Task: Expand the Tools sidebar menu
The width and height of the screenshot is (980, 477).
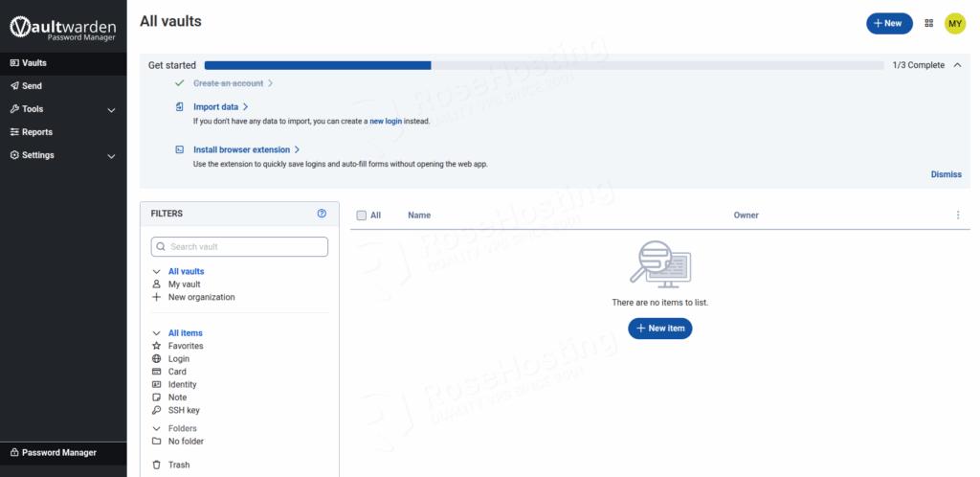Action: [111, 109]
